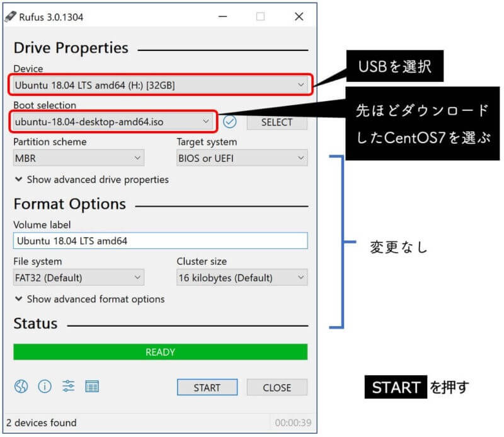The height and width of the screenshot is (437, 504).
Task: Click the Rufus USB icon in title bar
Action: pos(10,17)
